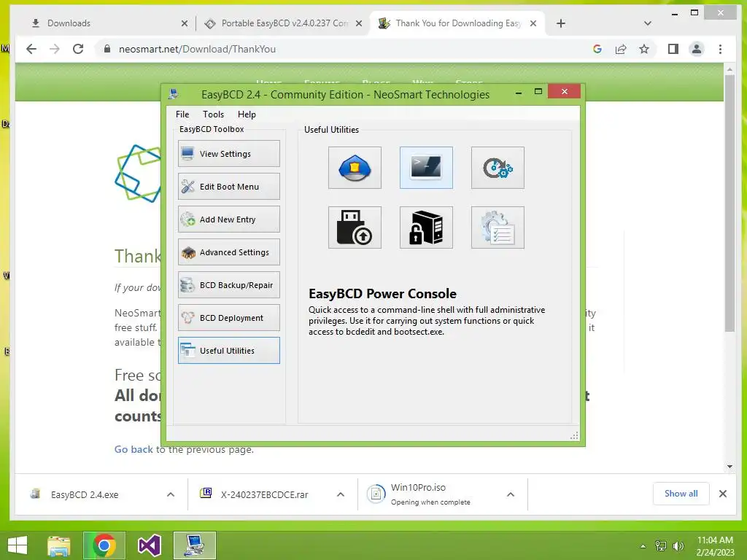Open BCD Deployment section
The image size is (747, 560).
[x=228, y=318]
